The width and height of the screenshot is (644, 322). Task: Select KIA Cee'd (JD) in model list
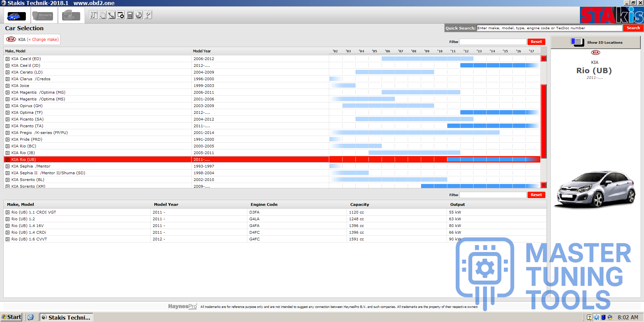click(26, 65)
